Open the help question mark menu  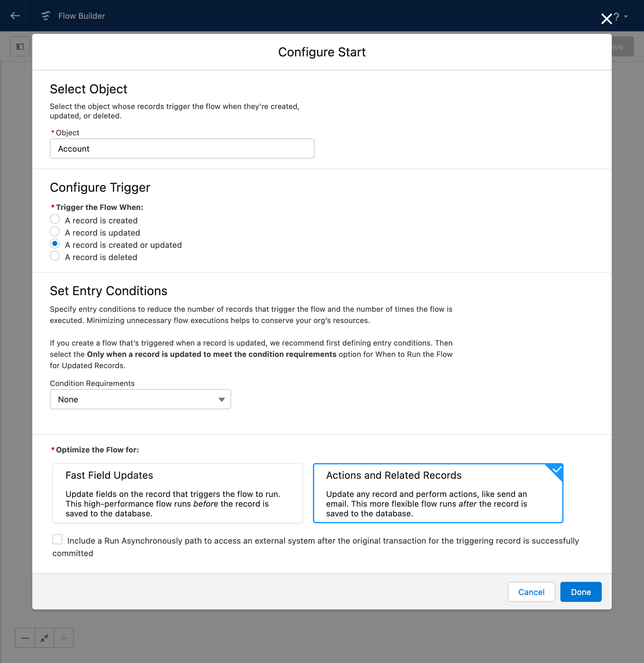(617, 17)
